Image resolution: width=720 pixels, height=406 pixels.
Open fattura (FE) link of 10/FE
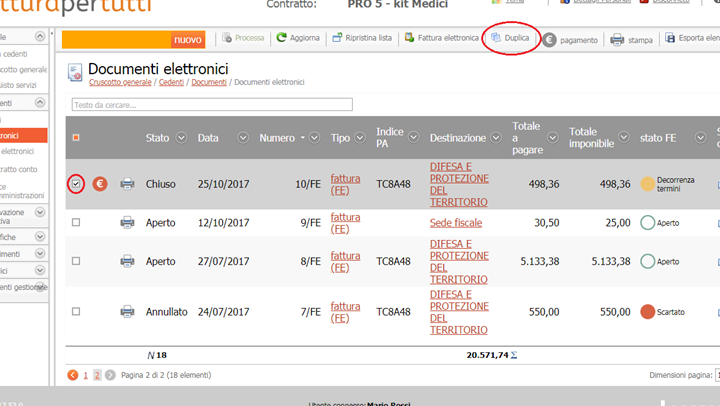[x=345, y=184]
